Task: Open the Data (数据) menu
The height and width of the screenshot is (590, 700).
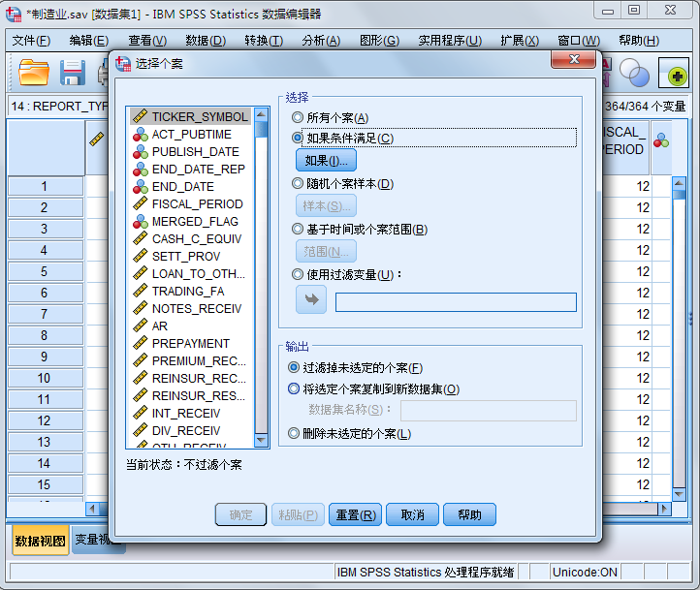Action: pyautogui.click(x=206, y=41)
